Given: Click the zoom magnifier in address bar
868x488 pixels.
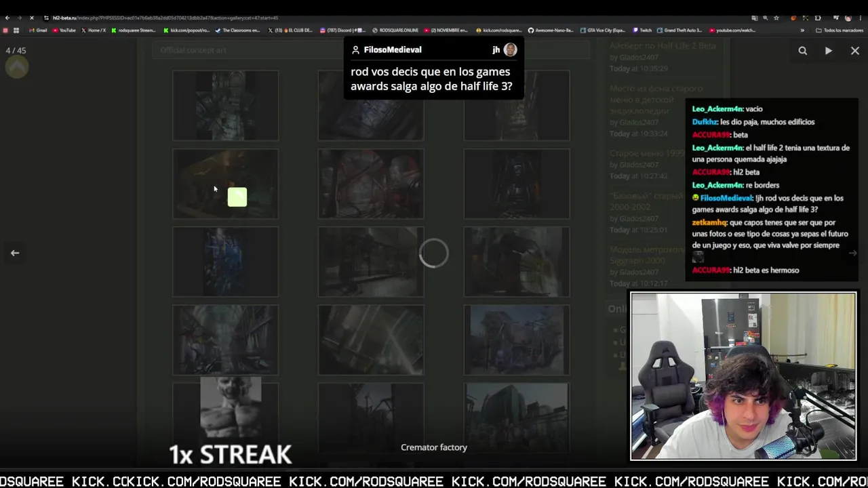Looking at the screenshot, I should pyautogui.click(x=766, y=18).
